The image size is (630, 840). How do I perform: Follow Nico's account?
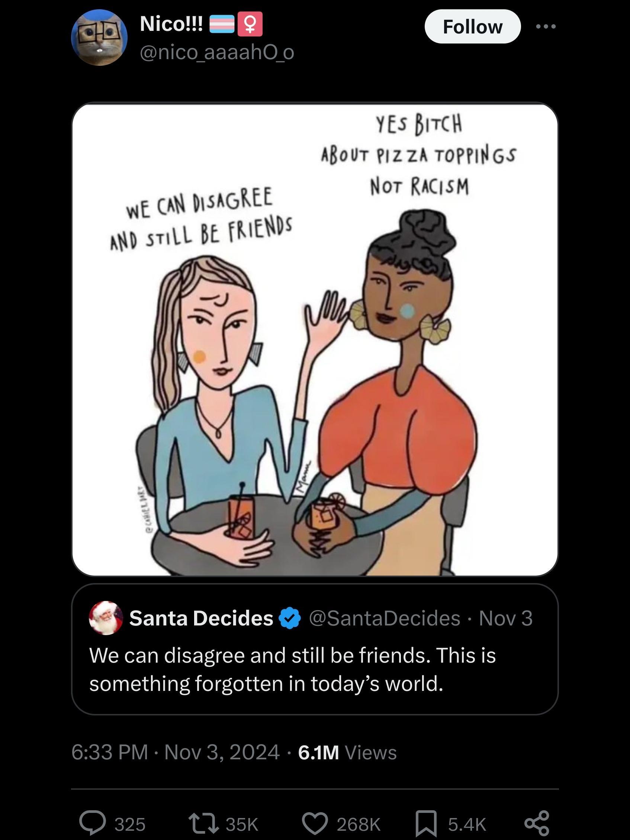coord(472,26)
